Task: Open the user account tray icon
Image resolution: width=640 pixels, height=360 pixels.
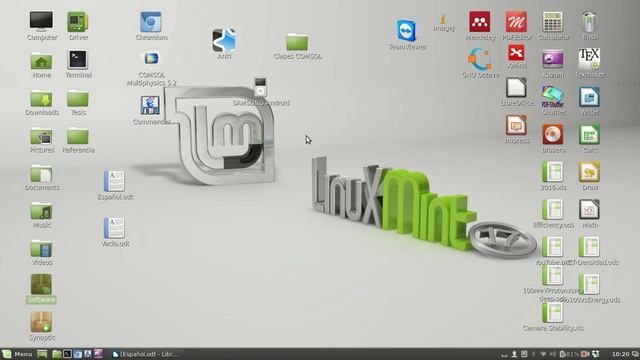Action: coord(514,354)
